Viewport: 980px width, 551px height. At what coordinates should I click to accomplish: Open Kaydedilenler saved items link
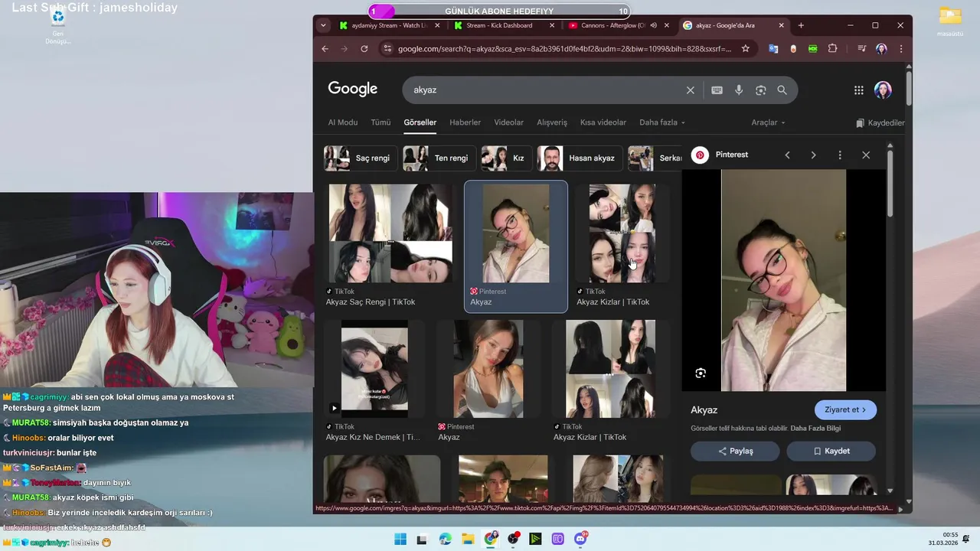880,123
